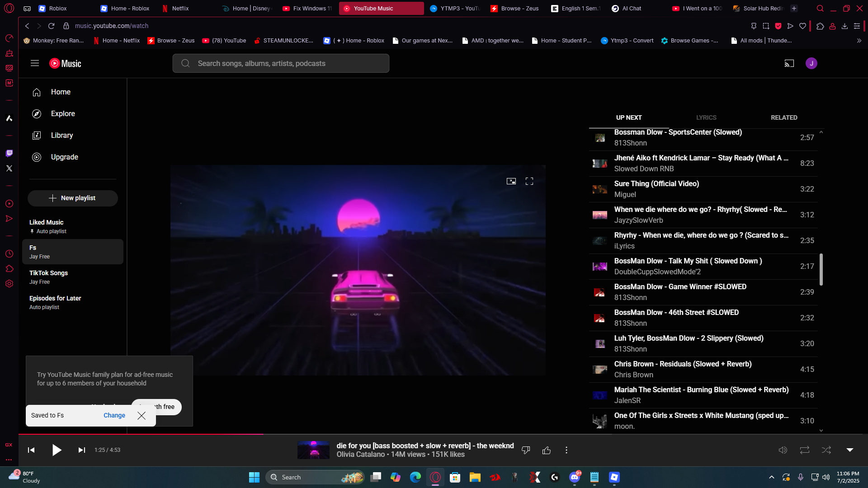868x488 pixels.
Task: Open the volume control icon
Action: tap(783, 450)
